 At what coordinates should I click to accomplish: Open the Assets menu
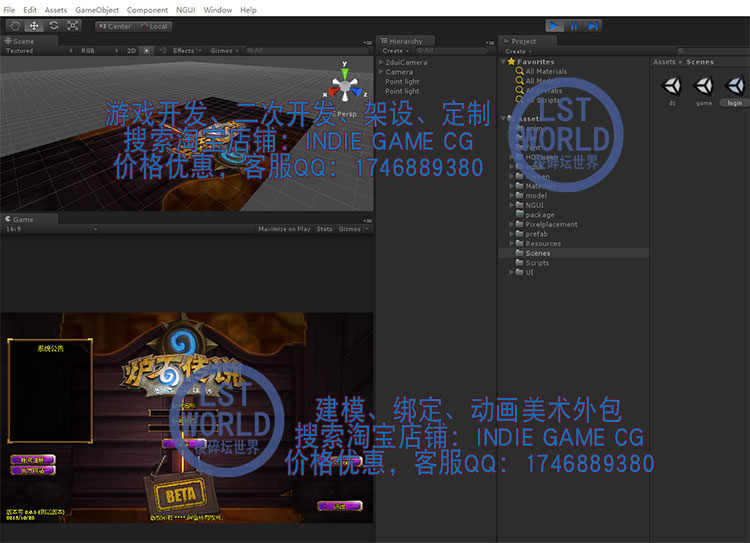pos(56,10)
